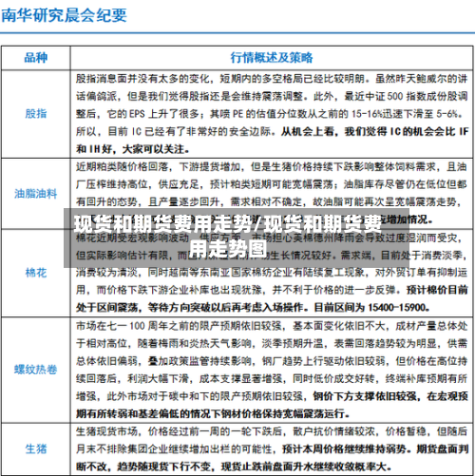Click the 棉花 row label
Screen dimensions: 475x476
36,273
